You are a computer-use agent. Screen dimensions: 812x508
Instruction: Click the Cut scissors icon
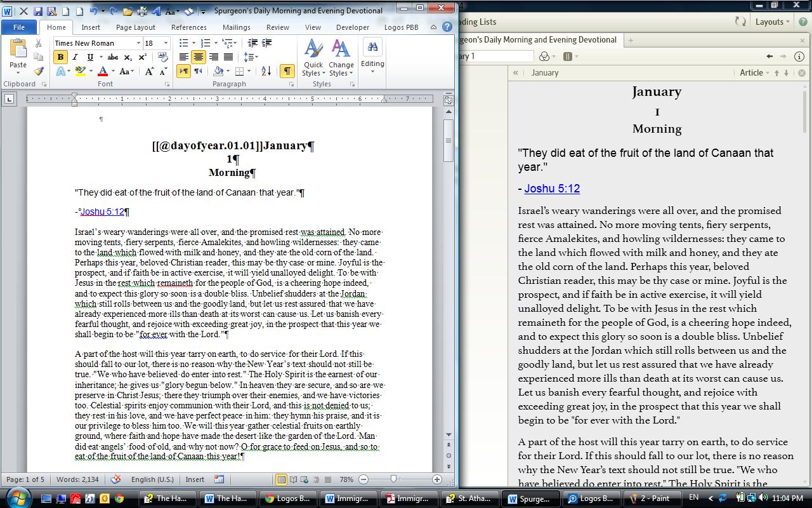pos(38,43)
